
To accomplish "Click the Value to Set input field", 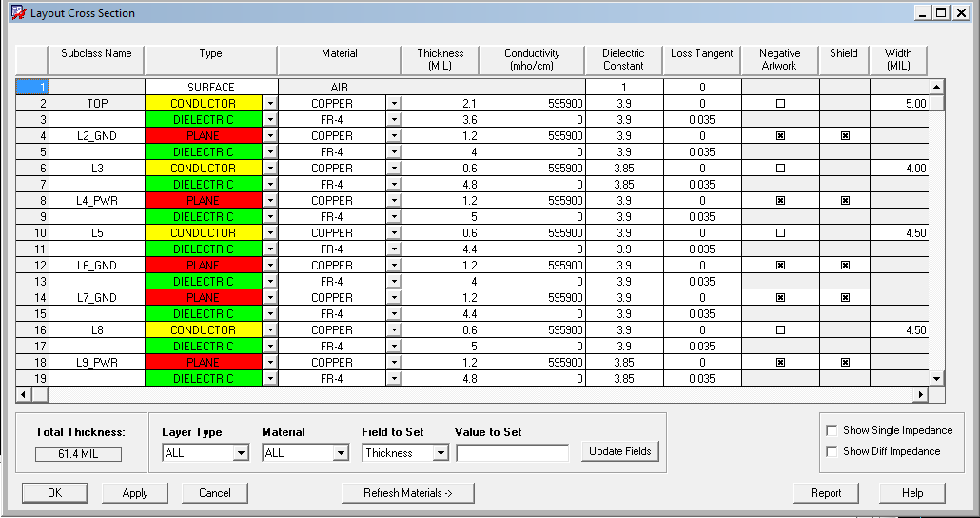I will point(513,453).
